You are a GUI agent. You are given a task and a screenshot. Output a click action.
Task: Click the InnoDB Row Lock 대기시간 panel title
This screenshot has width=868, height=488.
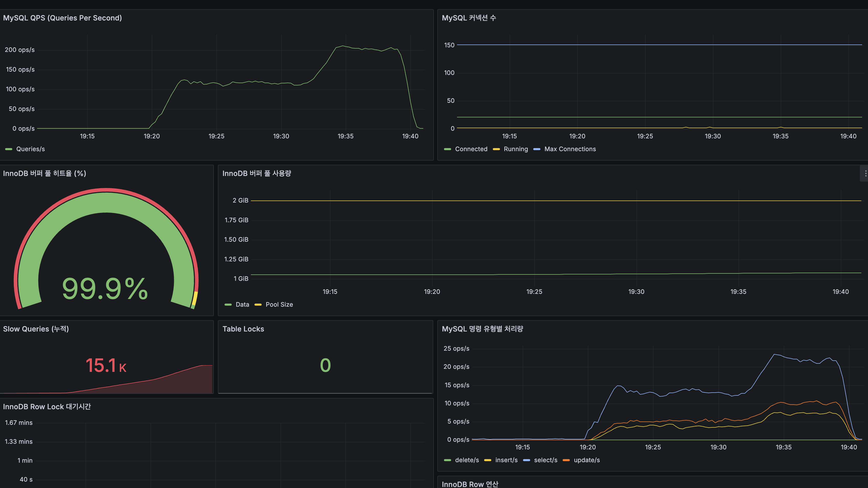click(x=47, y=407)
